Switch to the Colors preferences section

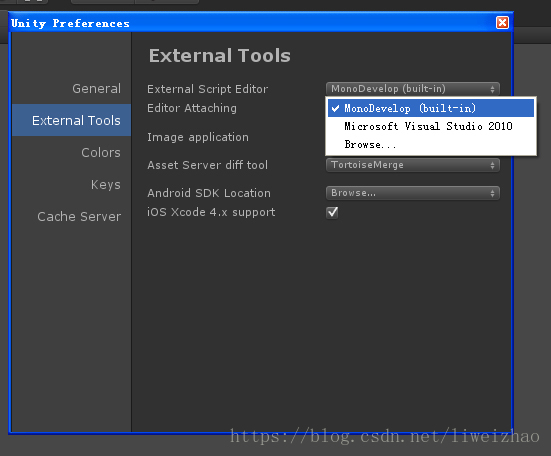pyautogui.click(x=101, y=152)
